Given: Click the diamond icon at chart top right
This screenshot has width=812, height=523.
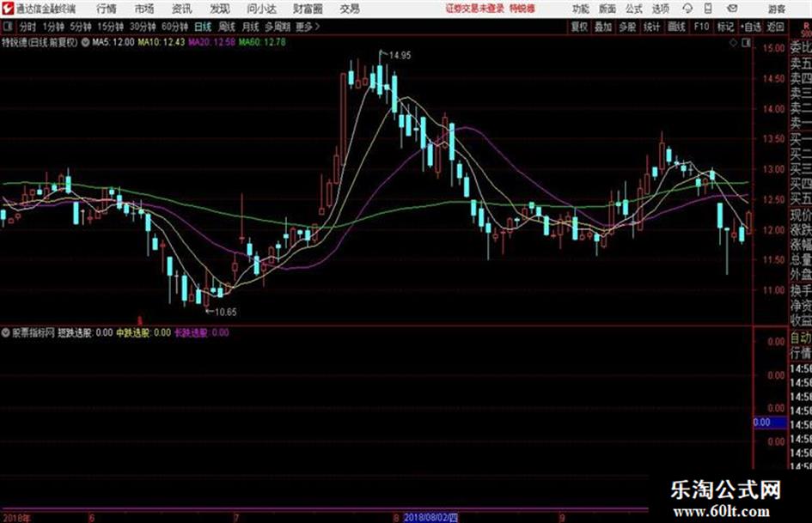Looking at the screenshot, I should [x=733, y=43].
